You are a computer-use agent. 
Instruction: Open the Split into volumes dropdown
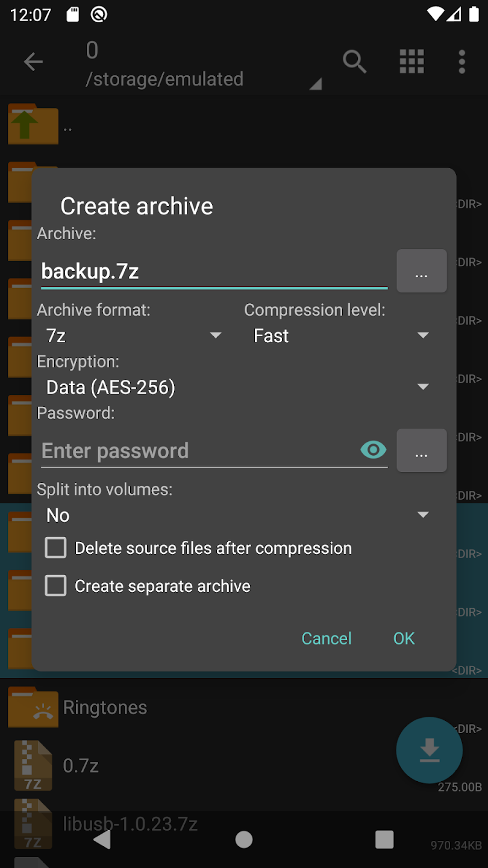coord(237,515)
